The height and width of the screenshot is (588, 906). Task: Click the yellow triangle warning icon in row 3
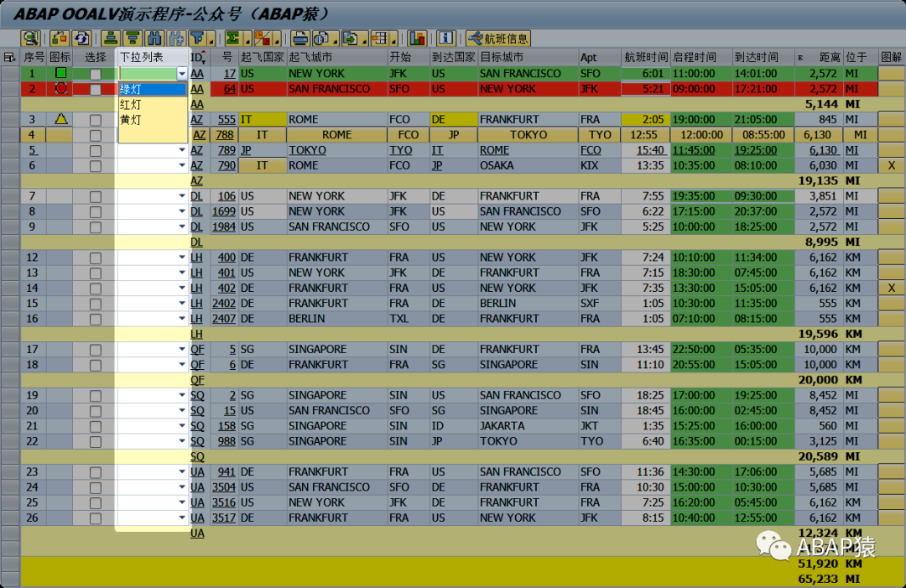pos(60,119)
